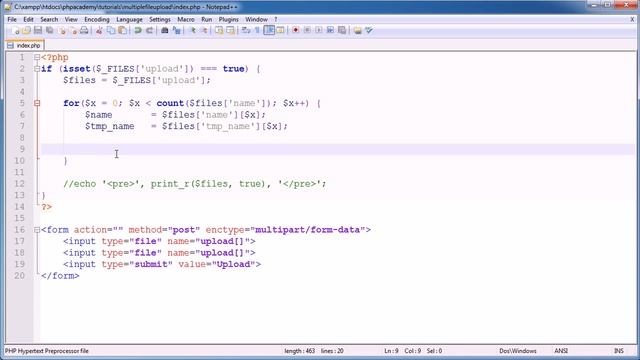Image resolution: width=640 pixels, height=360 pixels.
Task: Close the document with the menu bar X
Action: (633, 19)
